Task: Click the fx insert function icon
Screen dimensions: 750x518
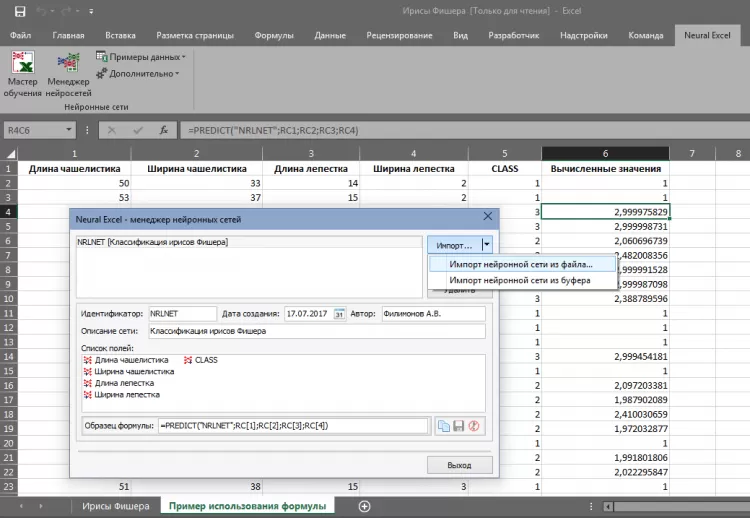Action: coord(161,130)
